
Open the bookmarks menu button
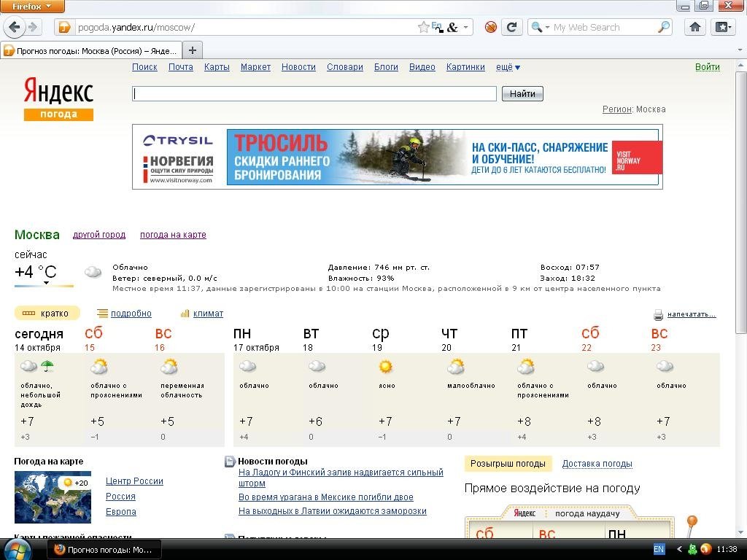coord(723,27)
